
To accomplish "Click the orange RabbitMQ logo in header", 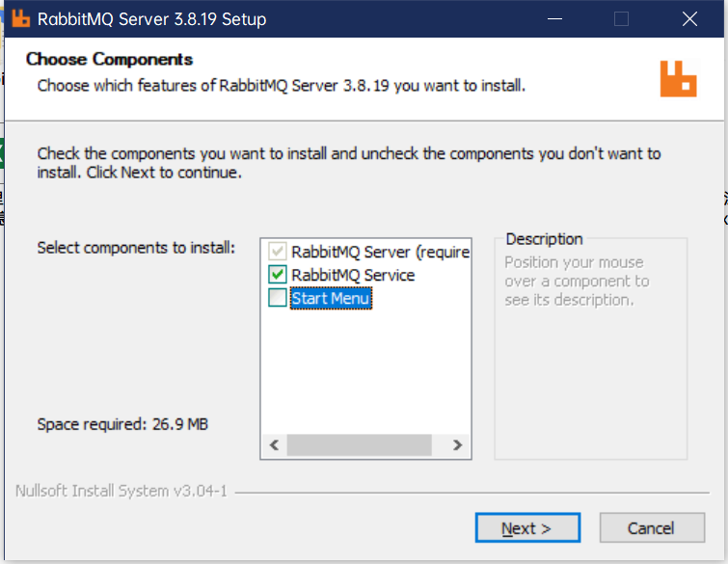I will click(678, 78).
